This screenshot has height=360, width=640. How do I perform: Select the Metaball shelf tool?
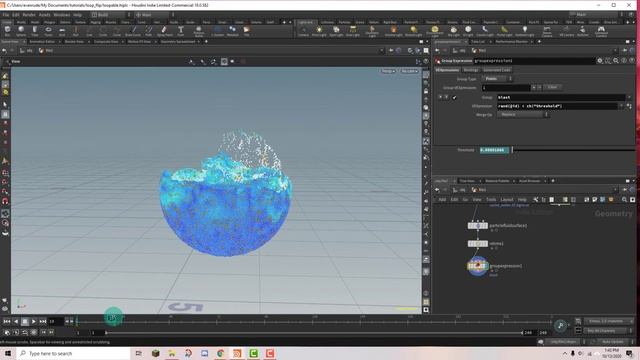(x=232, y=31)
